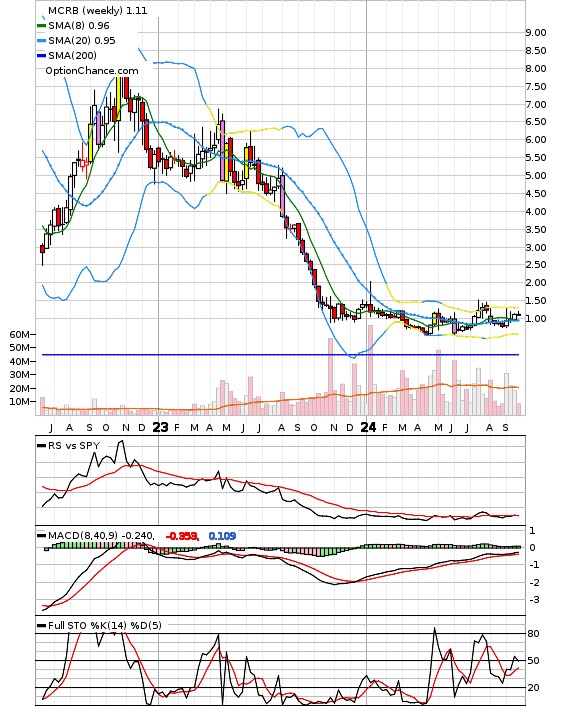The image size is (566, 706).
Task: Click the blue MACD histogram value 0.109
Action: pos(222,536)
